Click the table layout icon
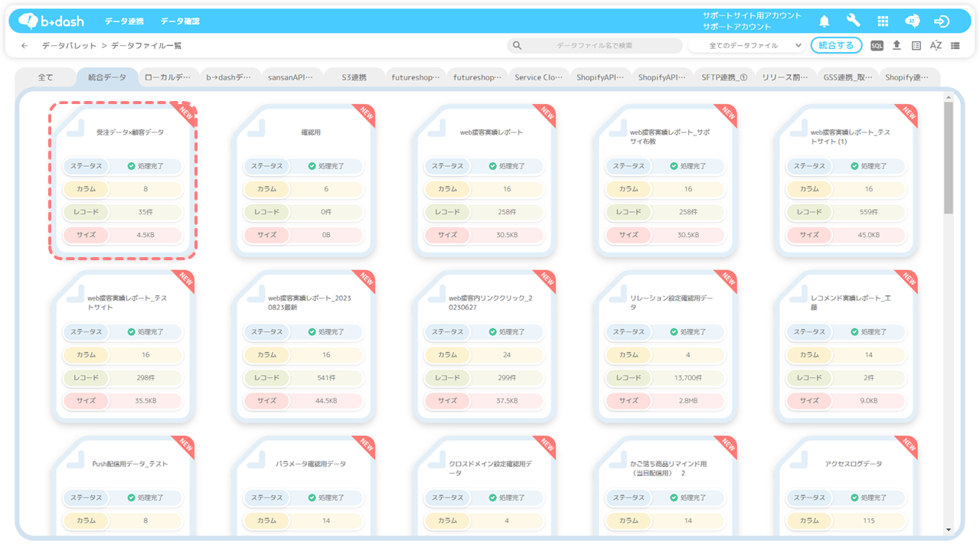This screenshot has height=551, width=980. (x=916, y=46)
